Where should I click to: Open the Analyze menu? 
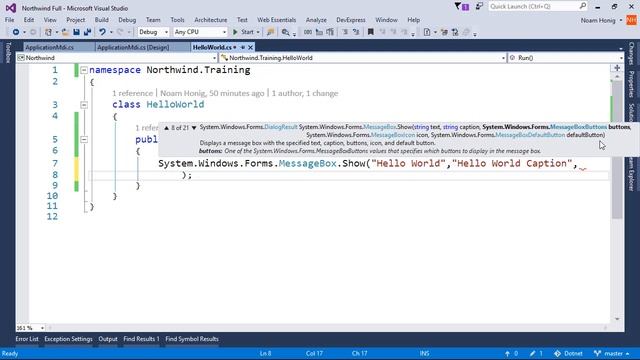(316, 20)
